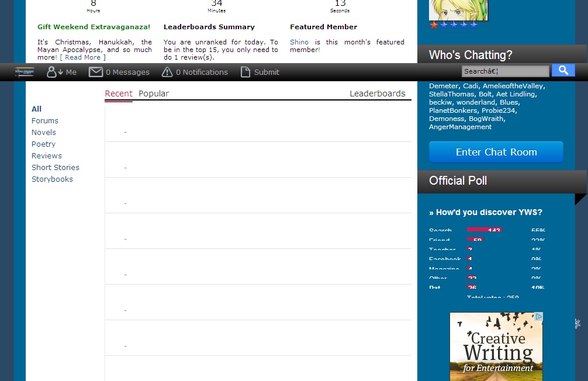Open chatter Probie234's profile link
The image size is (588, 381).
click(x=499, y=110)
